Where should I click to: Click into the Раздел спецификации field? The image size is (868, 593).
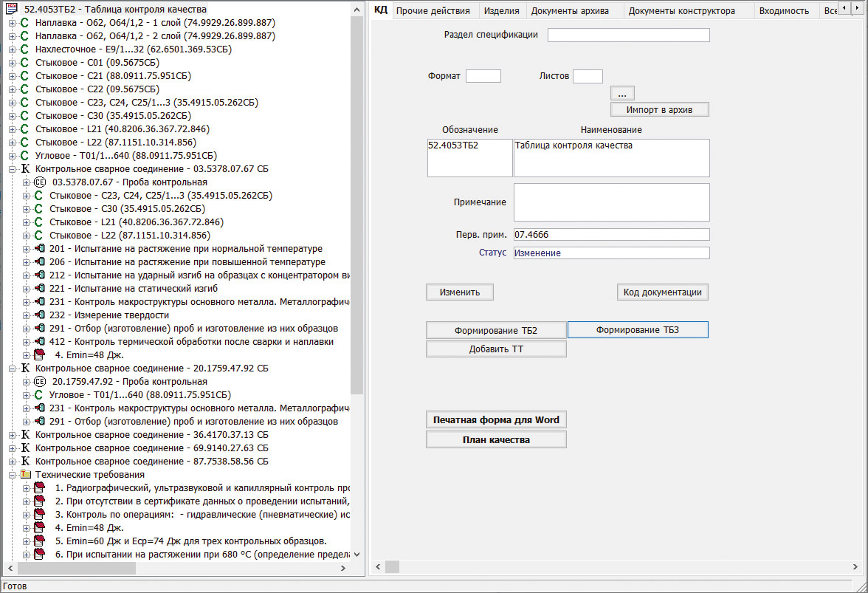pyautogui.click(x=628, y=35)
